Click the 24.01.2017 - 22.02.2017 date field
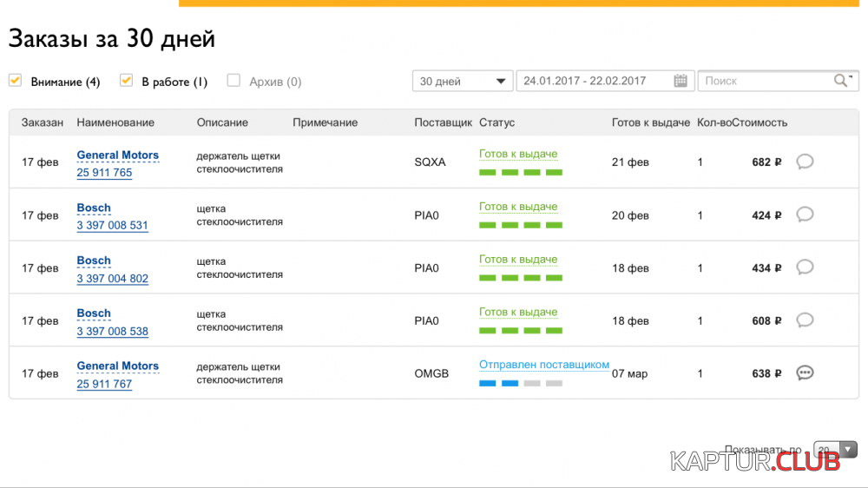This screenshot has height=488, width=868. pyautogui.click(x=604, y=81)
